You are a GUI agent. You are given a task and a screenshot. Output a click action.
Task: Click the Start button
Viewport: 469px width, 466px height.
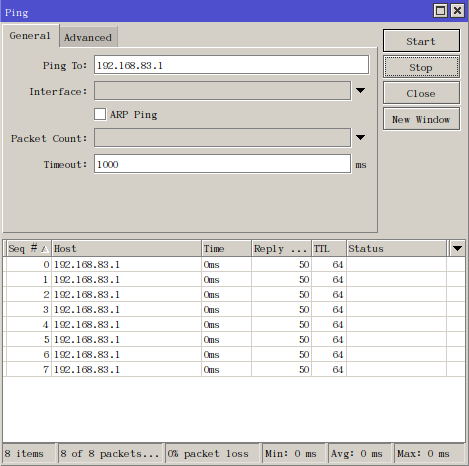(x=421, y=41)
